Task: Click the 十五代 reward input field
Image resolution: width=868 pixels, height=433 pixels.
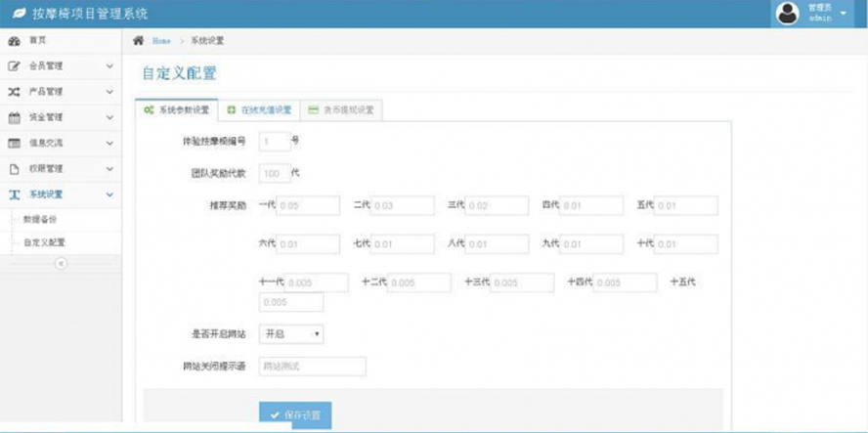Action: [291, 302]
